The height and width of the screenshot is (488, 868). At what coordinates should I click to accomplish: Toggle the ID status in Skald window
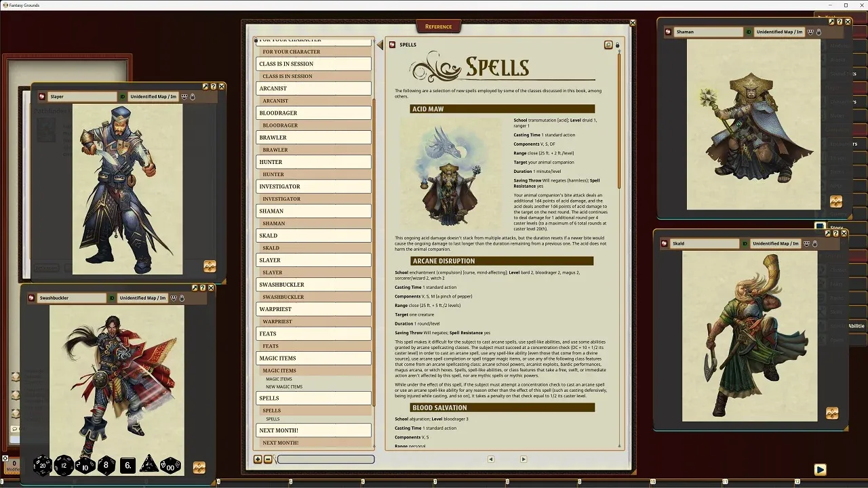[x=745, y=243]
